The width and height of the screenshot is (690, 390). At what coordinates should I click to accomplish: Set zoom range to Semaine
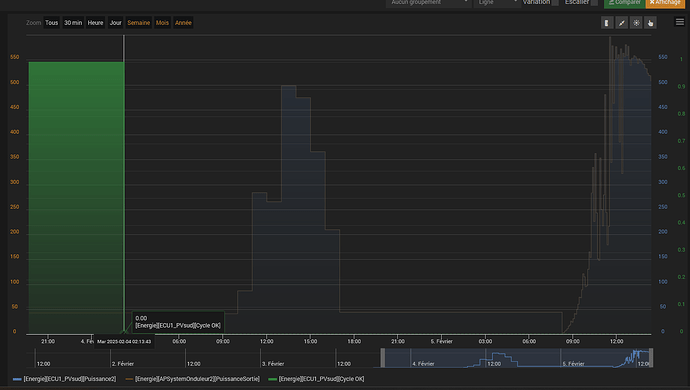[x=139, y=23]
